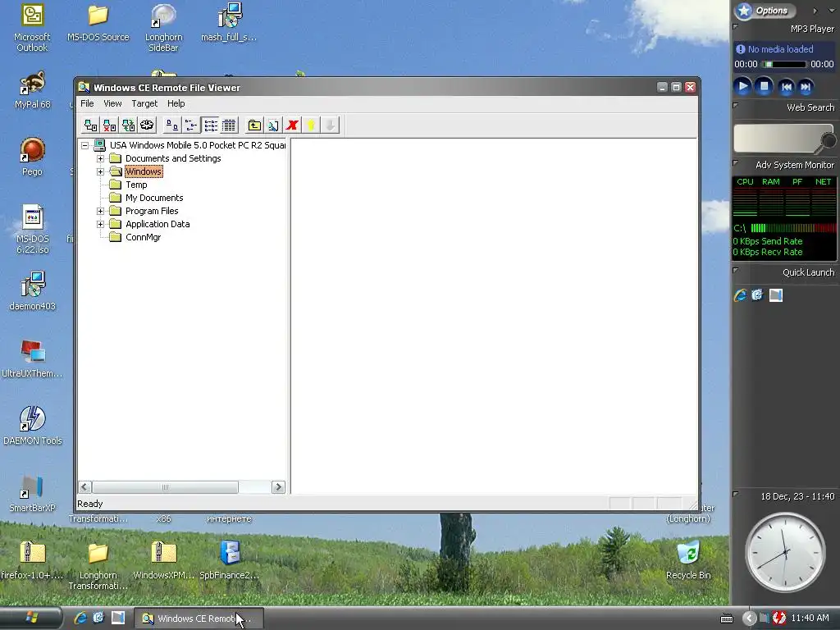Click the Up One Level folder icon
Image resolution: width=840 pixels, height=630 pixels.
(254, 126)
